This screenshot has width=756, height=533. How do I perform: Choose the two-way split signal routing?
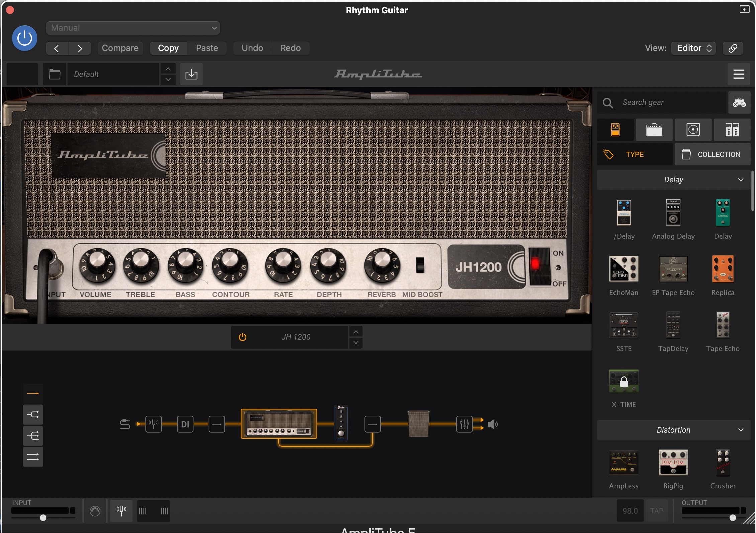click(33, 415)
